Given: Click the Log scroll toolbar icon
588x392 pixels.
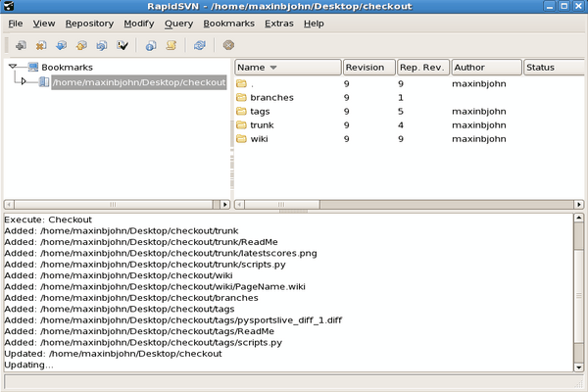Looking at the screenshot, I should pyautogui.click(x=171, y=45).
